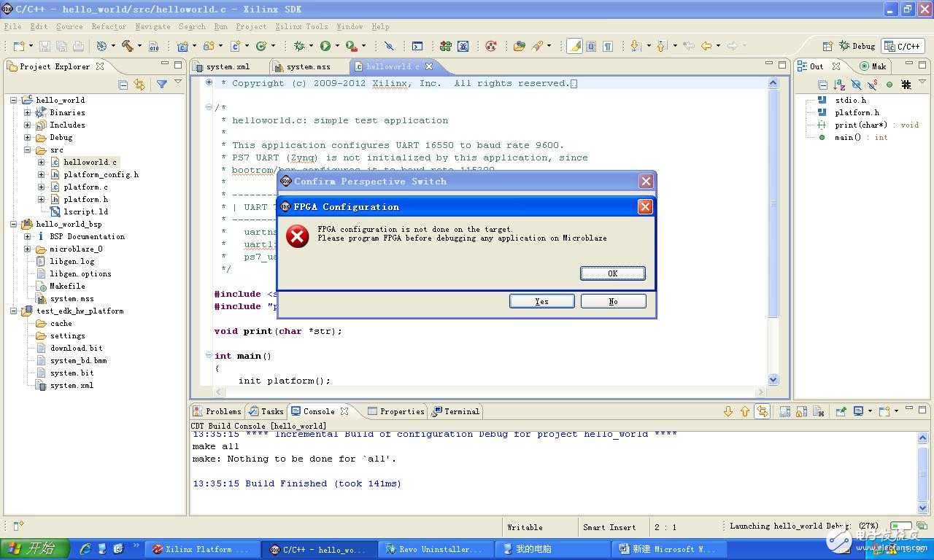The width and height of the screenshot is (934, 560).
Task: Expand the Binaries tree node
Action: point(28,112)
